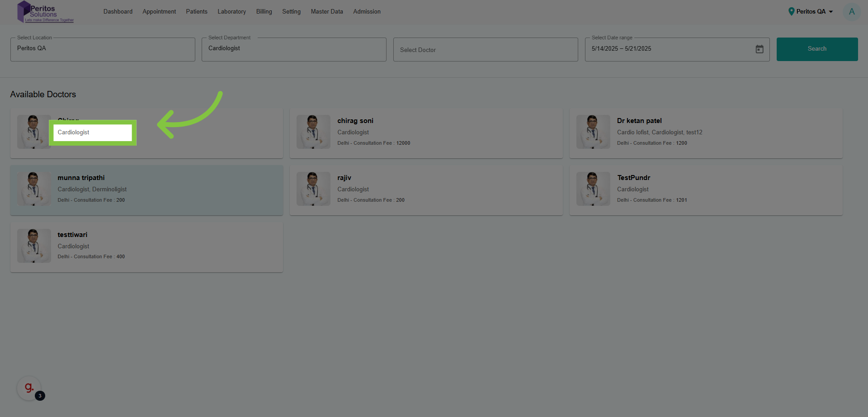Click the consultation fee 1201 line
The height and width of the screenshot is (417, 868).
[x=652, y=200]
